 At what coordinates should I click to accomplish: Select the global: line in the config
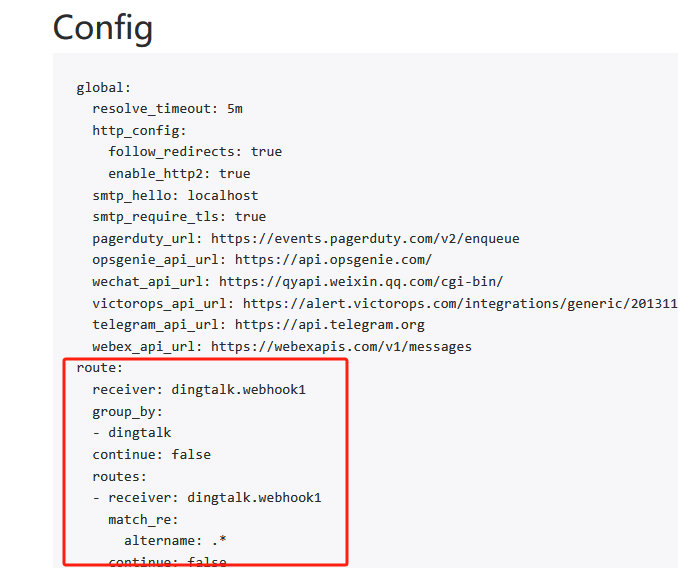[103, 88]
